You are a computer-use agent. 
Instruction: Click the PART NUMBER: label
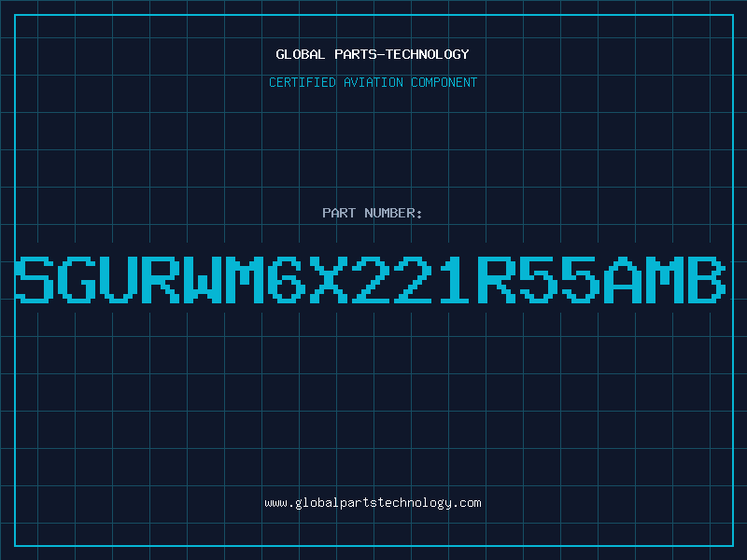(x=372, y=213)
